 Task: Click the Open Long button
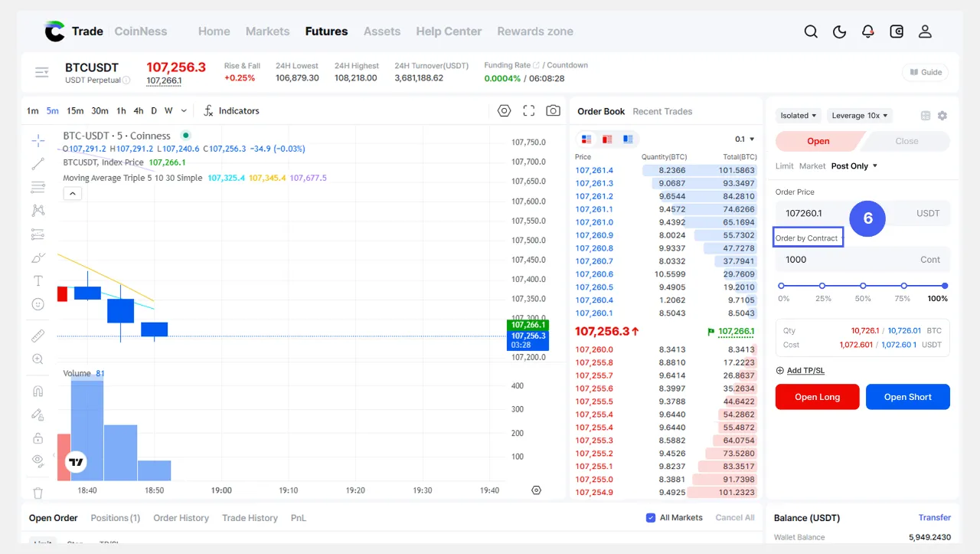click(817, 397)
